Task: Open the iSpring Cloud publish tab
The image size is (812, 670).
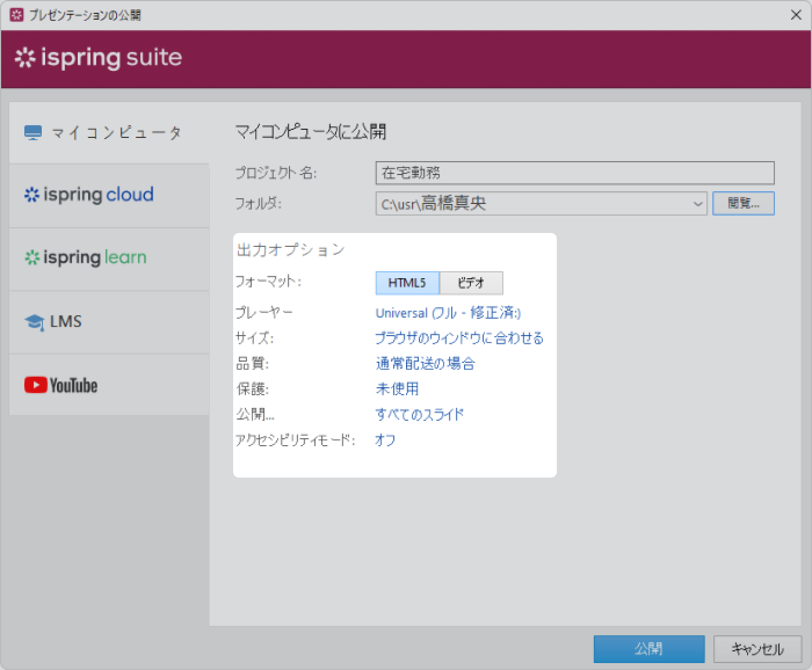Action: [x=109, y=195]
